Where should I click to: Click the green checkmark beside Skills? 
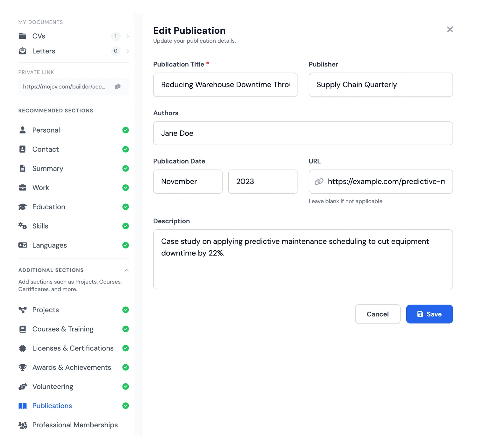pyautogui.click(x=125, y=226)
